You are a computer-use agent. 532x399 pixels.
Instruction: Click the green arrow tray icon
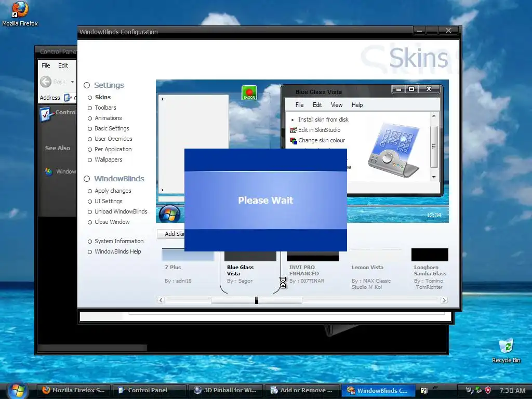coord(478,390)
